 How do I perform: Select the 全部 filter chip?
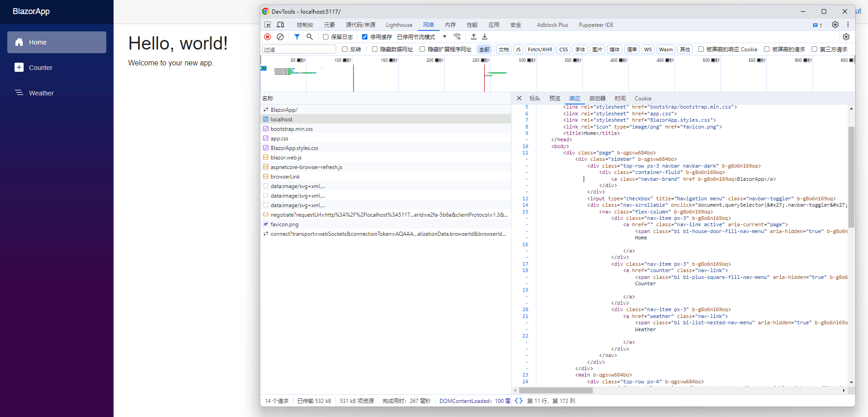click(485, 50)
